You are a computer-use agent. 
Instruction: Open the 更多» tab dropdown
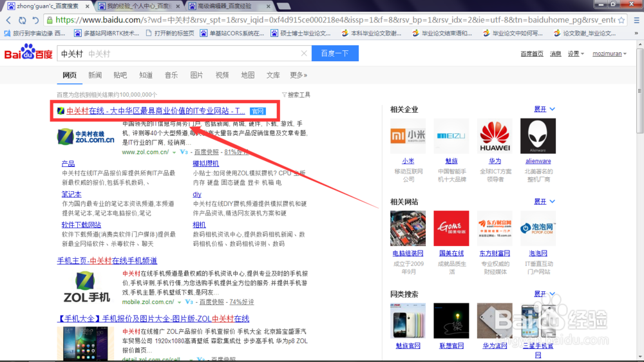coord(299,75)
